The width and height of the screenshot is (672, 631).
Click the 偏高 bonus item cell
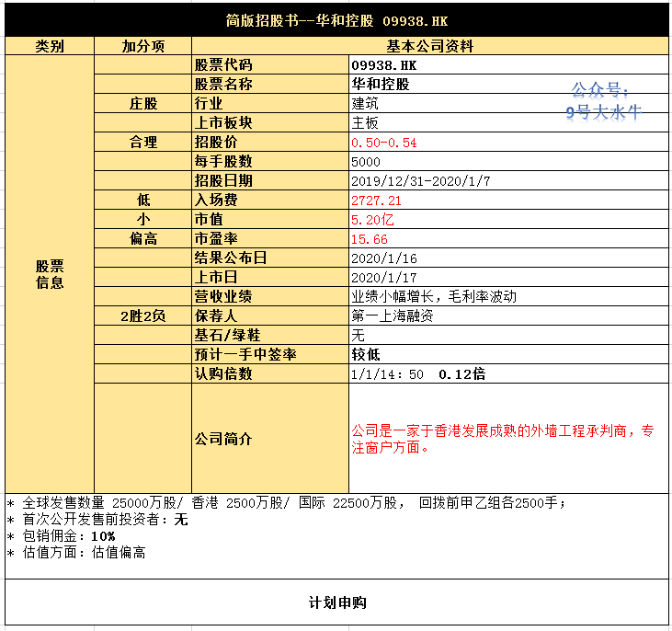[142, 238]
